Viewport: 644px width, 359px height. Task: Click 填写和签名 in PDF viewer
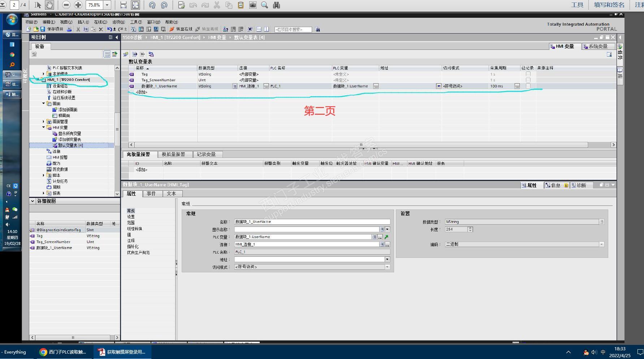click(609, 5)
